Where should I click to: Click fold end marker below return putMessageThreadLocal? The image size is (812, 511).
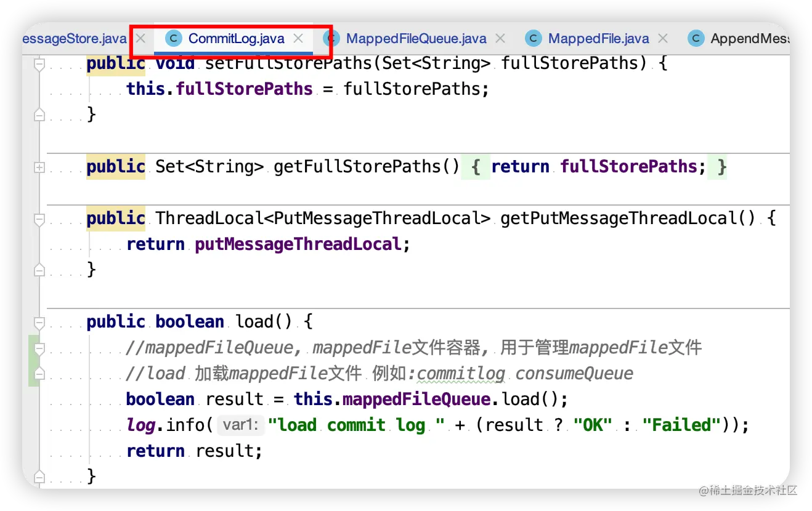click(39, 270)
